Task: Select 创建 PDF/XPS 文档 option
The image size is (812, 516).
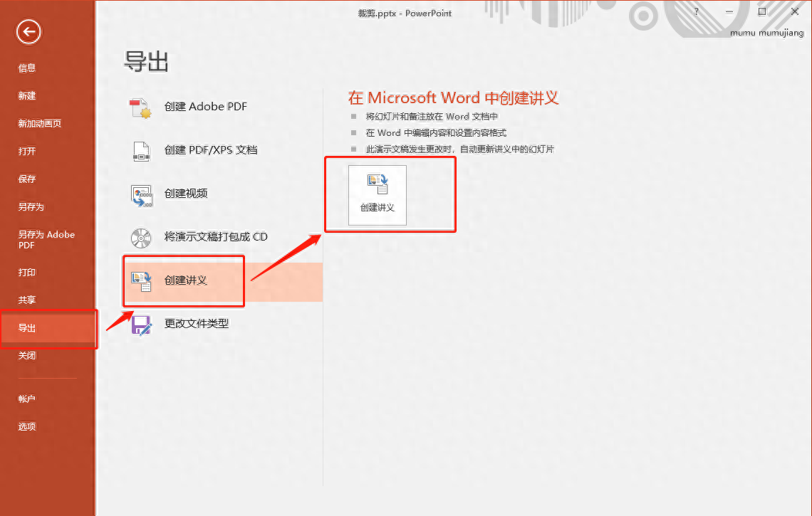Action: tap(211, 150)
